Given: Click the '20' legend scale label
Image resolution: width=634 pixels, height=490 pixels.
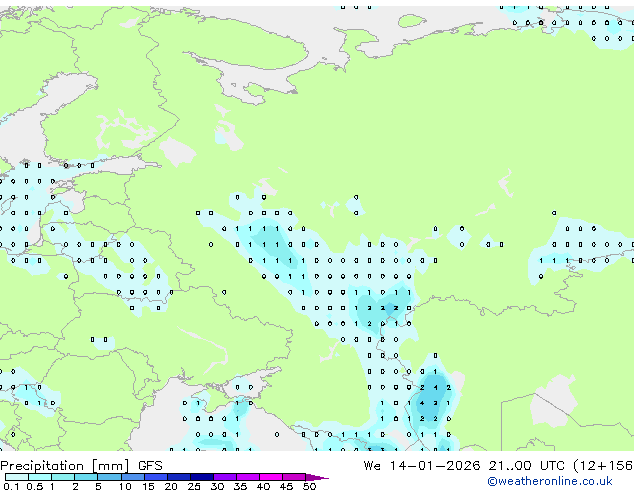Looking at the screenshot, I should click(171, 486).
